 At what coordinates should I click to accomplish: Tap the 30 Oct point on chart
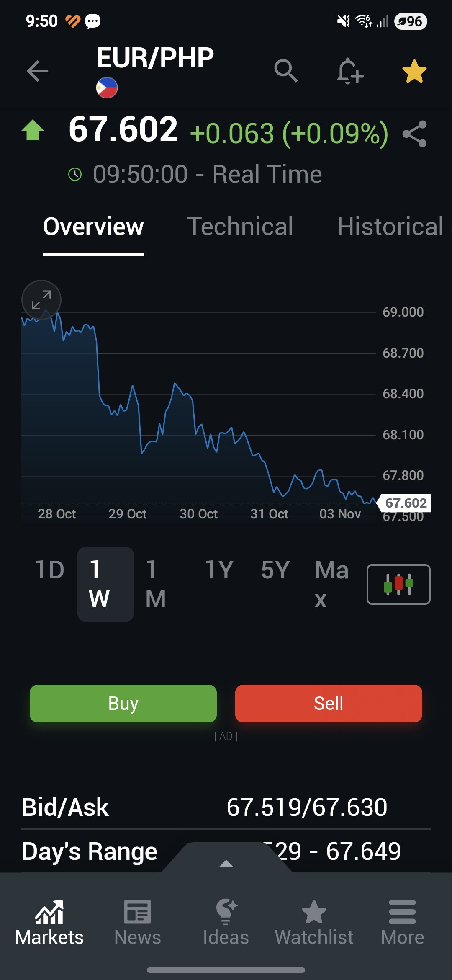tap(198, 514)
